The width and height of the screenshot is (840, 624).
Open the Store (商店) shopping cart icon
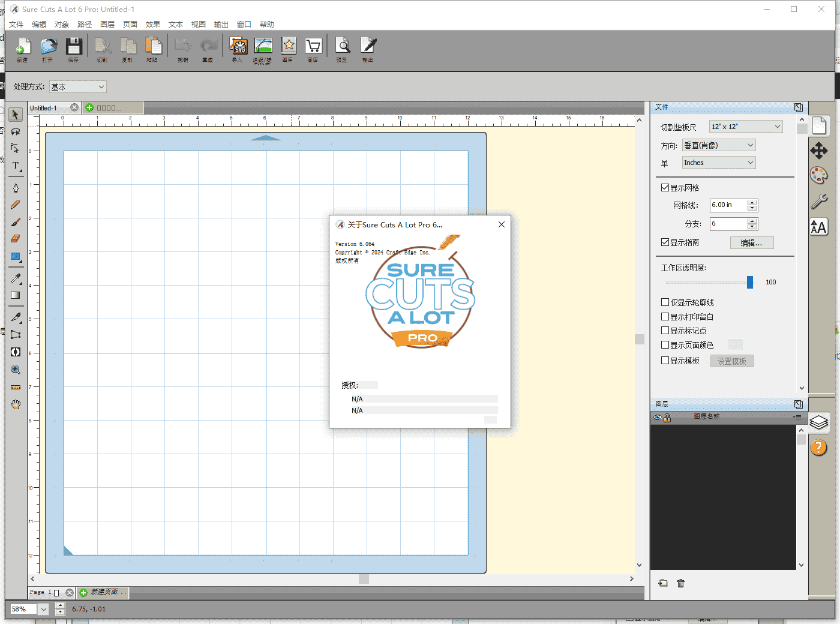pyautogui.click(x=313, y=47)
